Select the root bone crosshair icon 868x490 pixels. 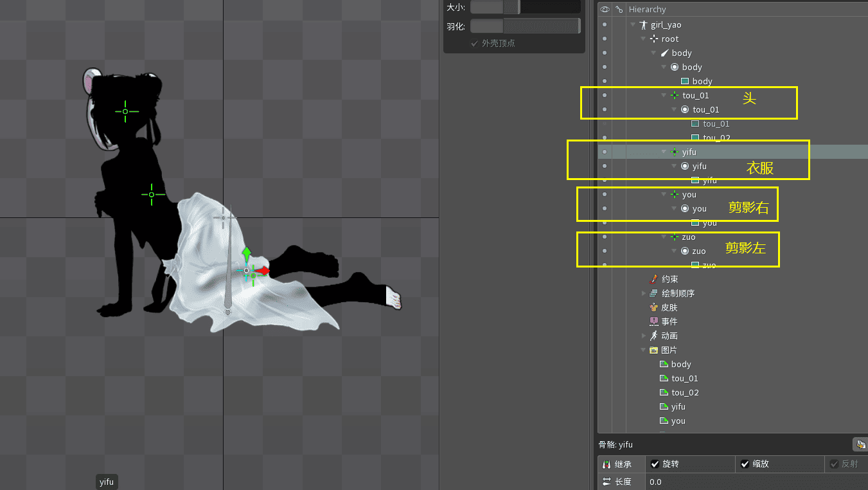(x=654, y=39)
